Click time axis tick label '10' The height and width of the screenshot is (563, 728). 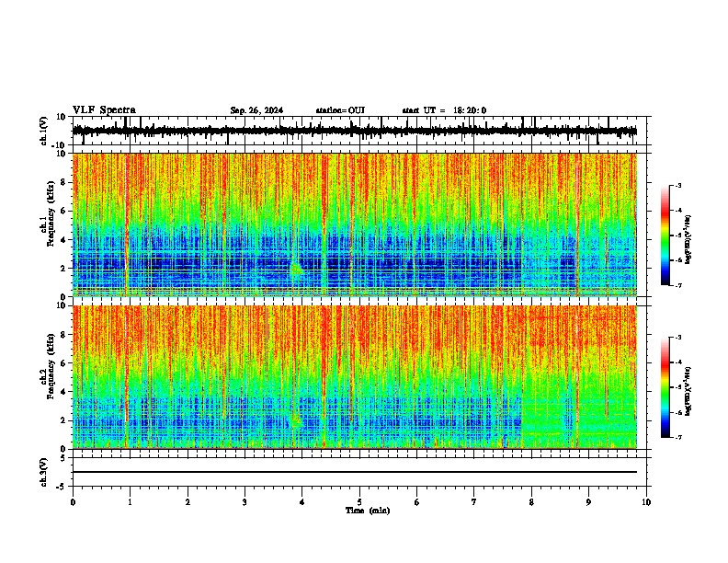pyautogui.click(x=646, y=502)
